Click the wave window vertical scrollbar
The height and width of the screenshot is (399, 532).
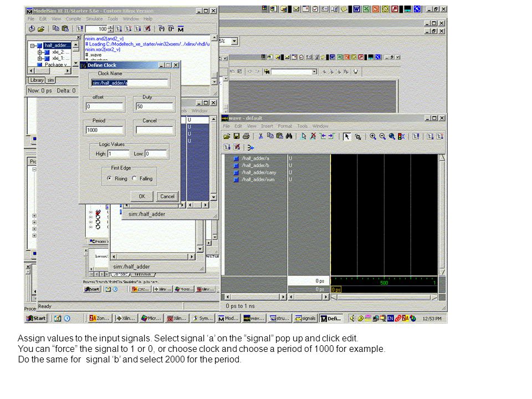pos(442,215)
